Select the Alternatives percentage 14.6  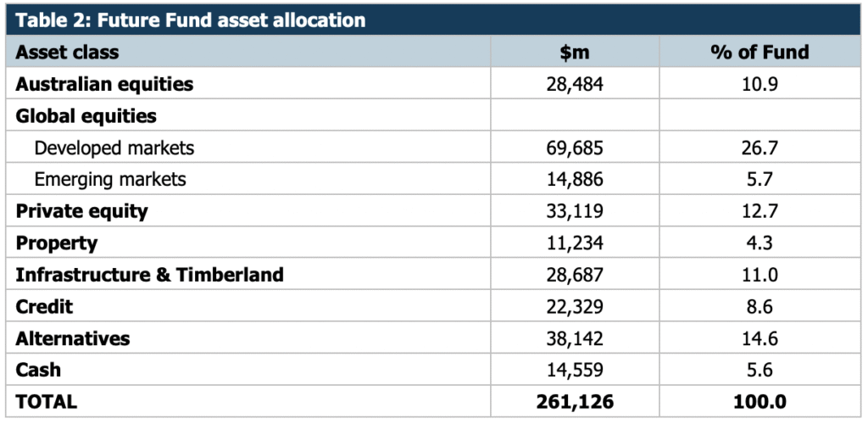tap(759, 338)
